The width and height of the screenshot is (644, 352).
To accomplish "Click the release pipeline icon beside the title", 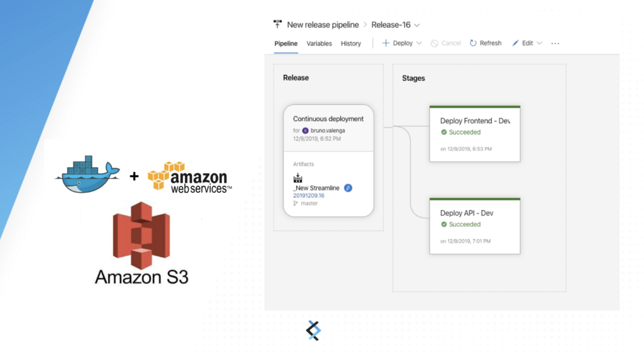I will coord(277,25).
